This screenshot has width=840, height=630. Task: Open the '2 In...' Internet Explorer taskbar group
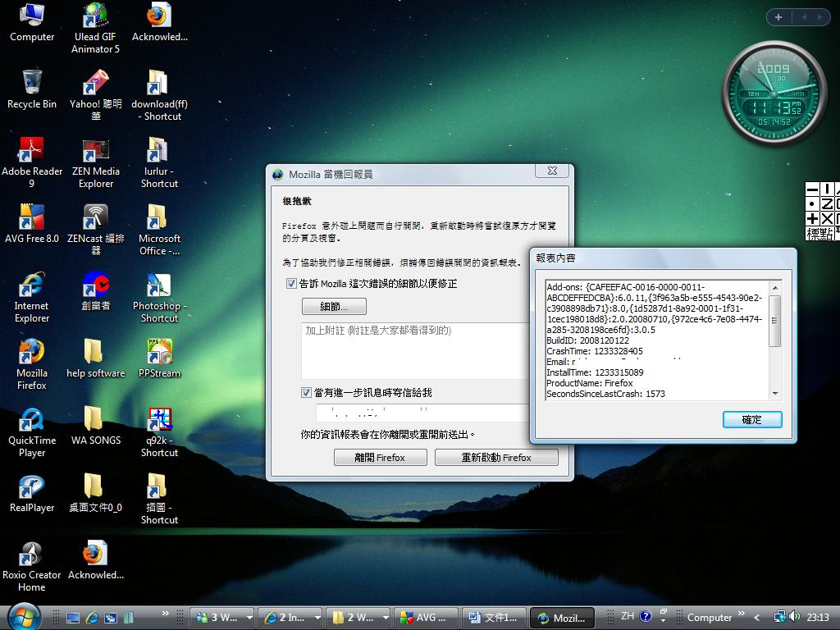(x=290, y=618)
